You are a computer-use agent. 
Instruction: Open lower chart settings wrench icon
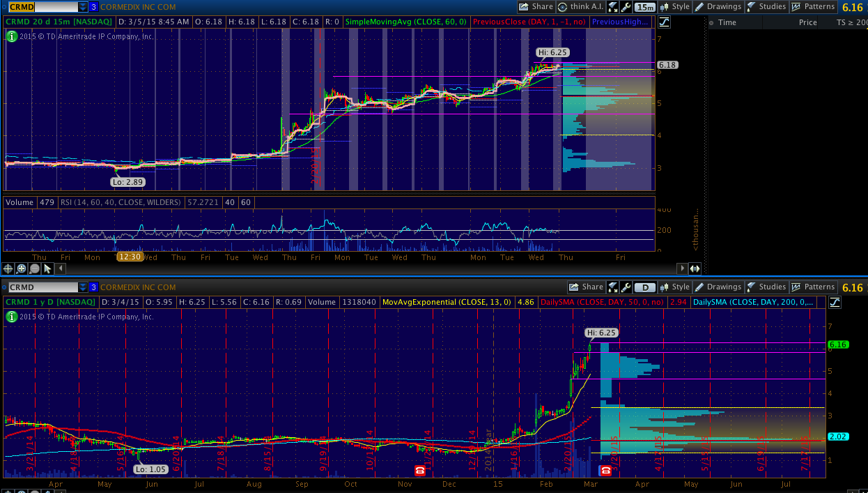[626, 287]
